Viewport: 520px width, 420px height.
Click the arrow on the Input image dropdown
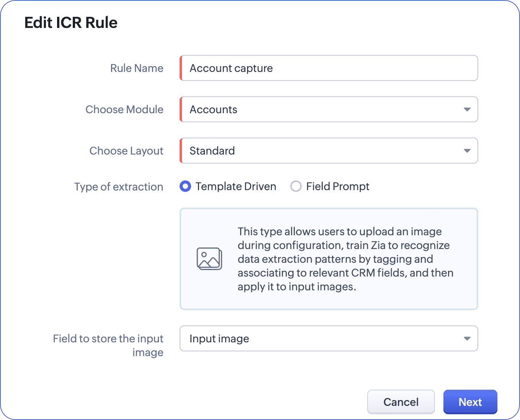(467, 339)
